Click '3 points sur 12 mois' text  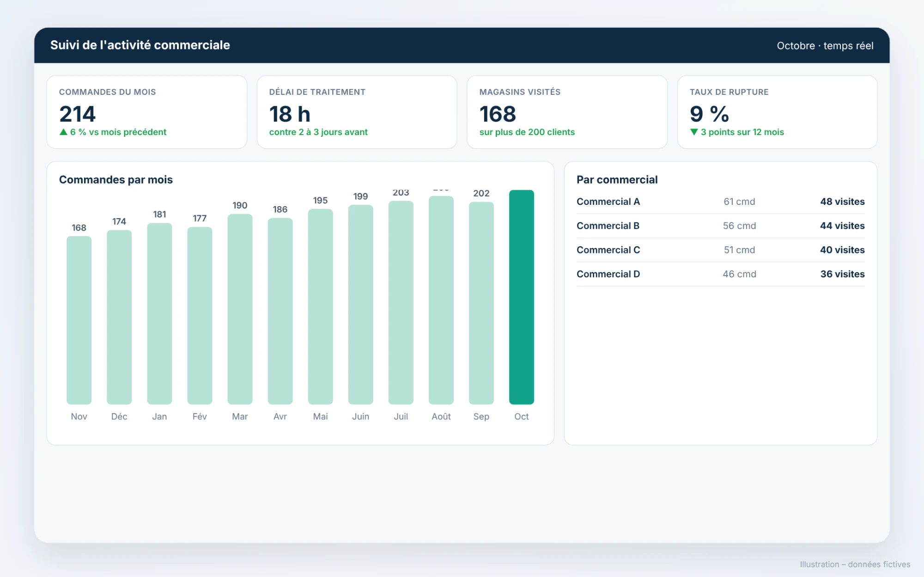point(742,132)
